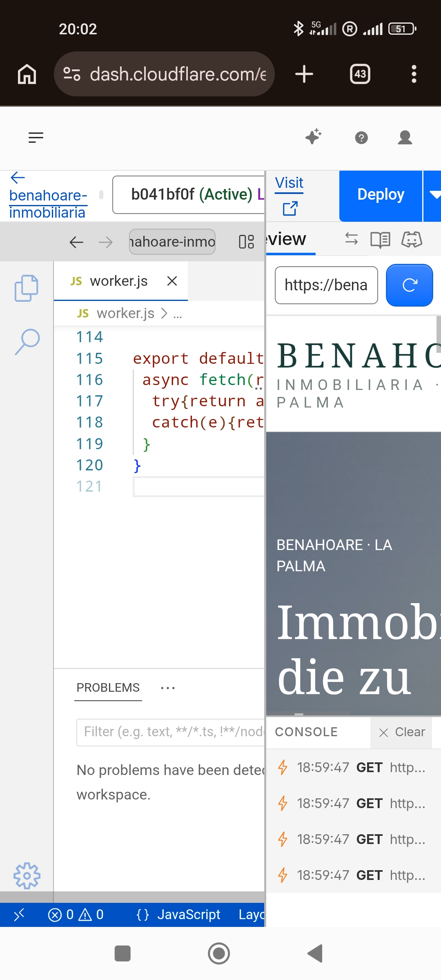Screen dimensions: 441x980
Task: Open the remote window status icon
Action: pos(19,915)
